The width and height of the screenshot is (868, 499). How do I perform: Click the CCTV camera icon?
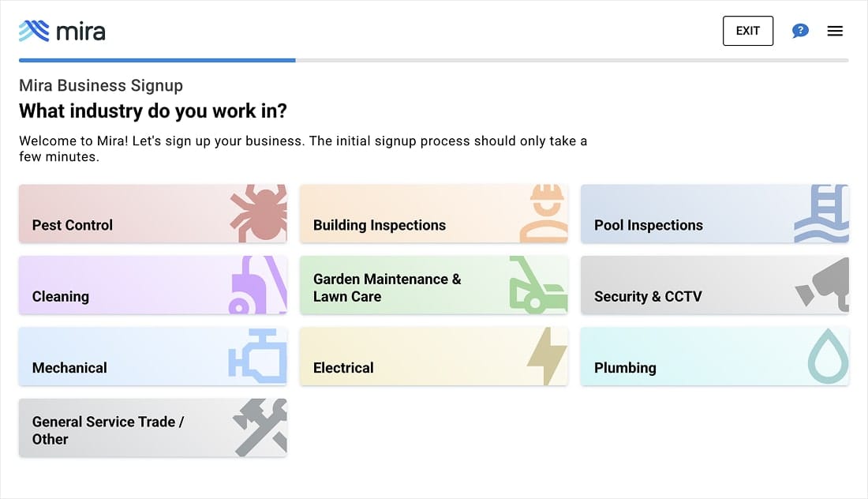coord(822,285)
